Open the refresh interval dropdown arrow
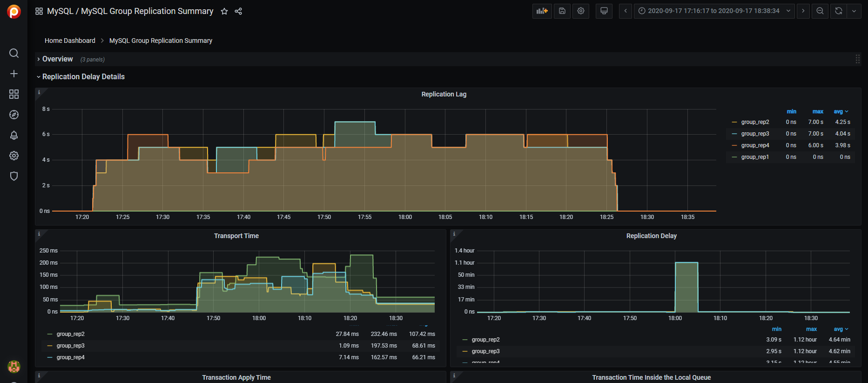Image resolution: width=868 pixels, height=383 pixels. (854, 11)
